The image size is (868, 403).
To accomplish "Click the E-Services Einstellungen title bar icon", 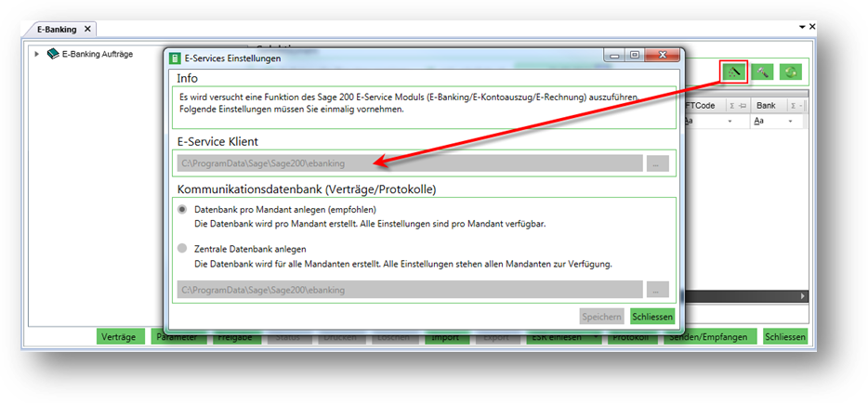I will (x=175, y=58).
